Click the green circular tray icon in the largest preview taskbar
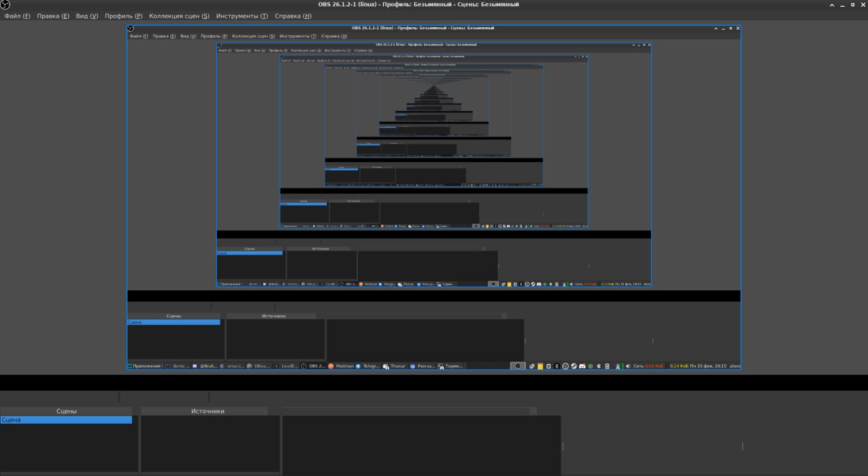Viewport: 868px width, 476px height. (x=591, y=366)
